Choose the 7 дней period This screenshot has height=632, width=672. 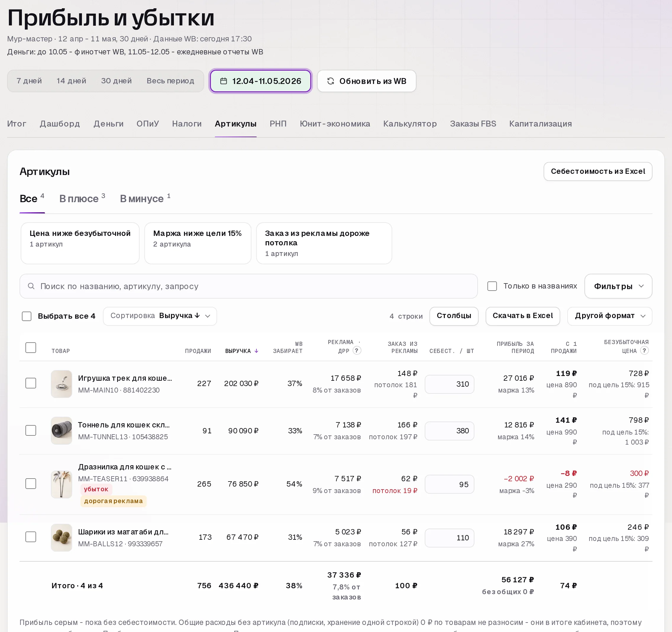point(29,81)
